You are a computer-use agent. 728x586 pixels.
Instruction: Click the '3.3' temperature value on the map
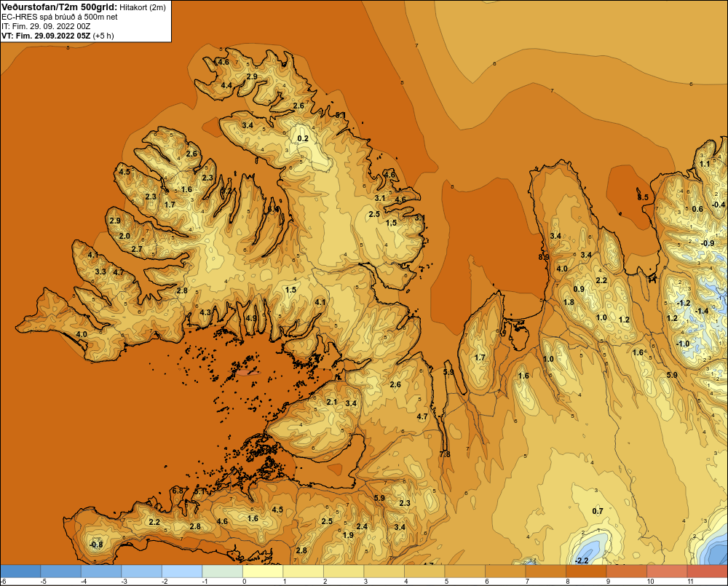[x=100, y=272]
